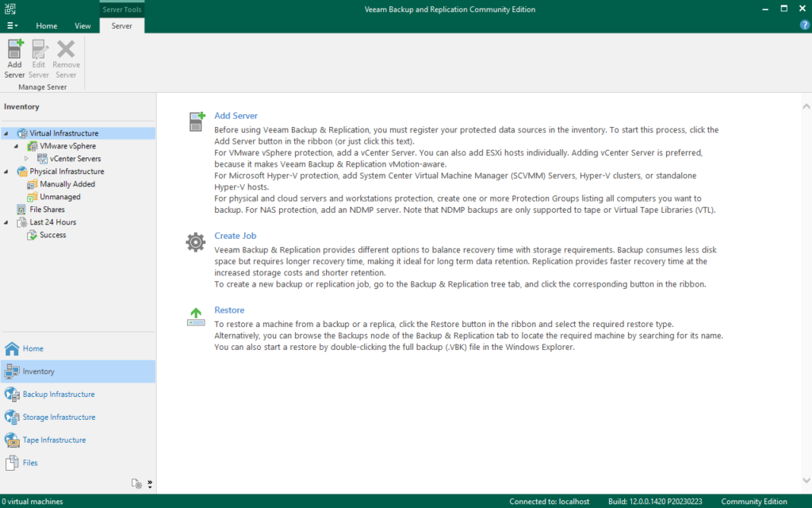Viewport: 812px width, 508px height.
Task: Click the Add Server heading link
Action: [x=236, y=116]
